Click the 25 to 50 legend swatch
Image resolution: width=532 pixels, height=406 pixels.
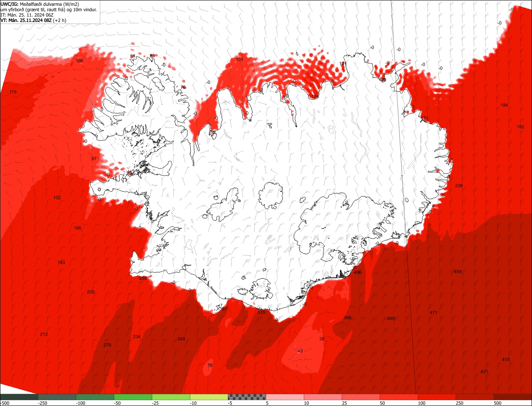coord(361,397)
